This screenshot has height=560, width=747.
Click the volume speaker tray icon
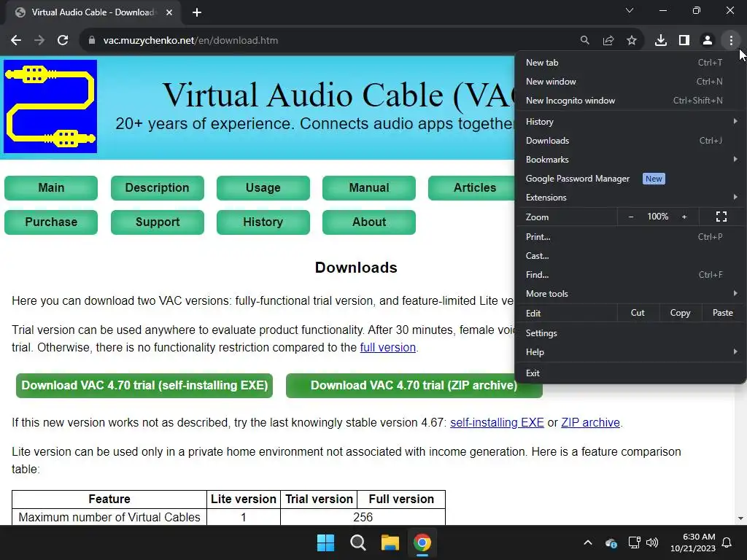pyautogui.click(x=652, y=542)
